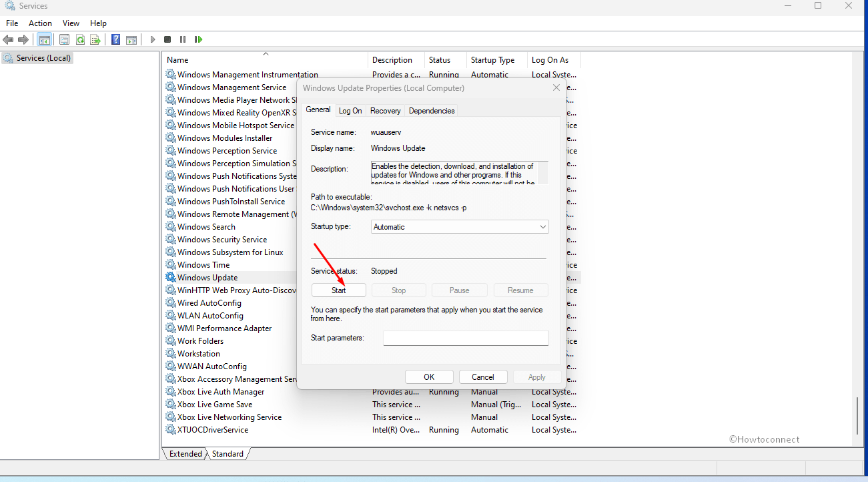Open the Properties toolbar icon
The height and width of the screenshot is (482, 868).
64,40
